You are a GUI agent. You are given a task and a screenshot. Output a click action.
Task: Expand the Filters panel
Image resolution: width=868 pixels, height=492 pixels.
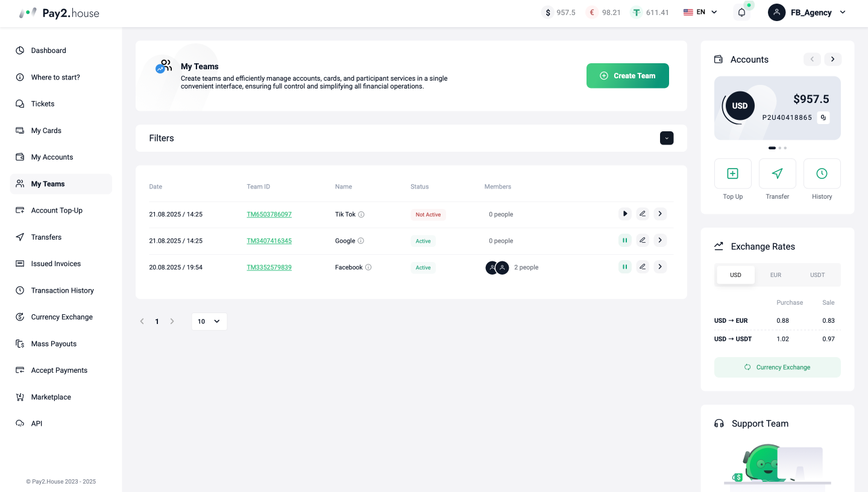[x=667, y=138]
